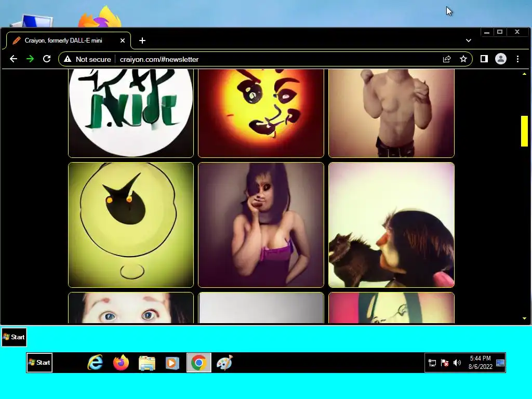Image resolution: width=532 pixels, height=399 pixels.
Task: Click the Chrome taskbar icon
Action: [199, 363]
